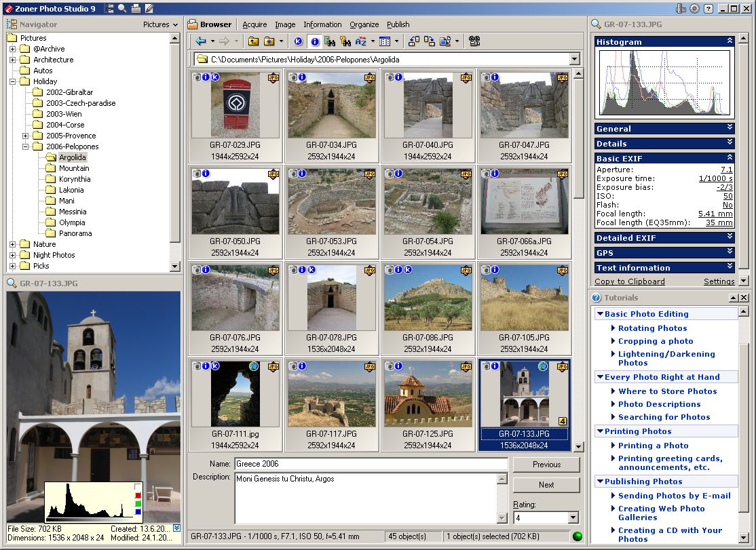Click the blue 'K' keywords toolbar icon

(x=298, y=42)
